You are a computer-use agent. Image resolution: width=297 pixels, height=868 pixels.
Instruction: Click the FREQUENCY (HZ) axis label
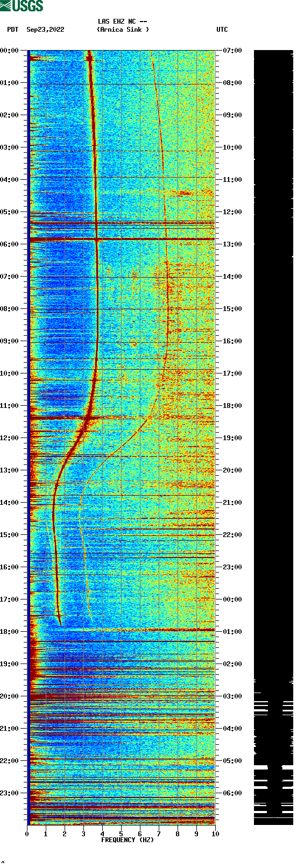pyautogui.click(x=128, y=840)
